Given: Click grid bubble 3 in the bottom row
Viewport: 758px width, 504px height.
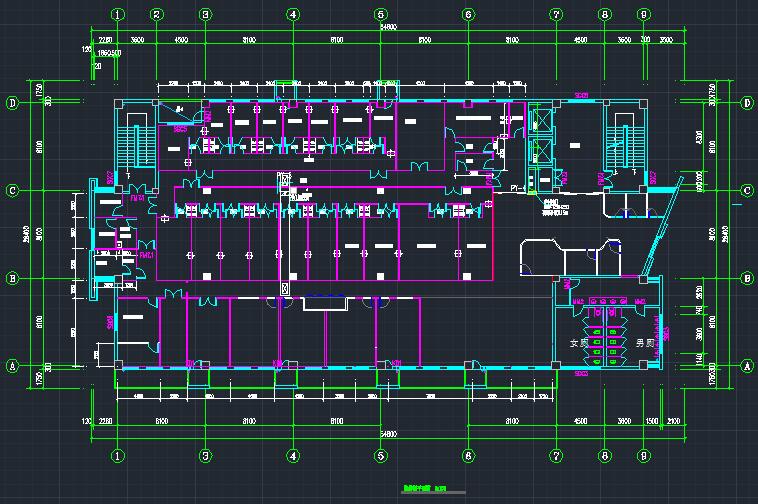Looking at the screenshot, I should click(x=205, y=456).
